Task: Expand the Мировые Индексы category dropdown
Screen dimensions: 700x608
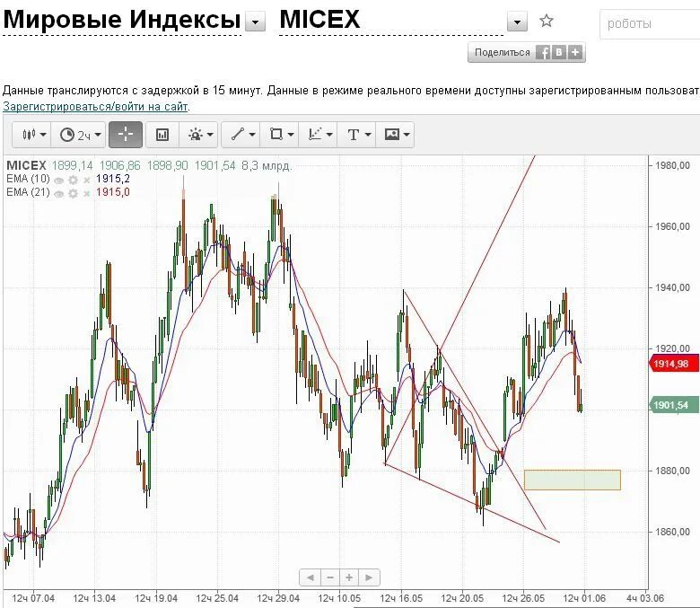Action: [x=256, y=22]
